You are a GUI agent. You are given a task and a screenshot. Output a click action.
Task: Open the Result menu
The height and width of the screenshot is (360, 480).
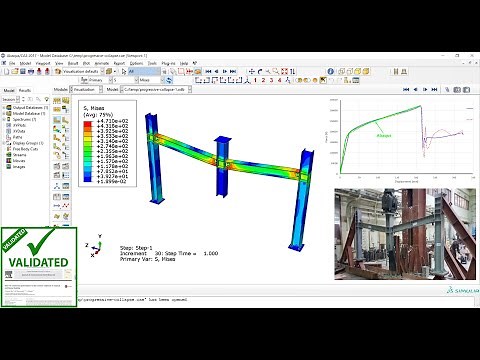coord(73,63)
